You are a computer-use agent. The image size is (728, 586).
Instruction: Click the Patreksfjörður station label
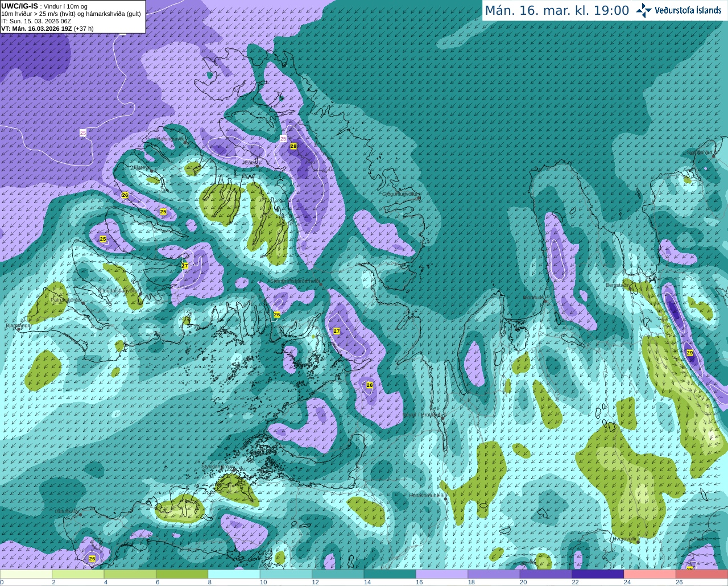[67, 299]
